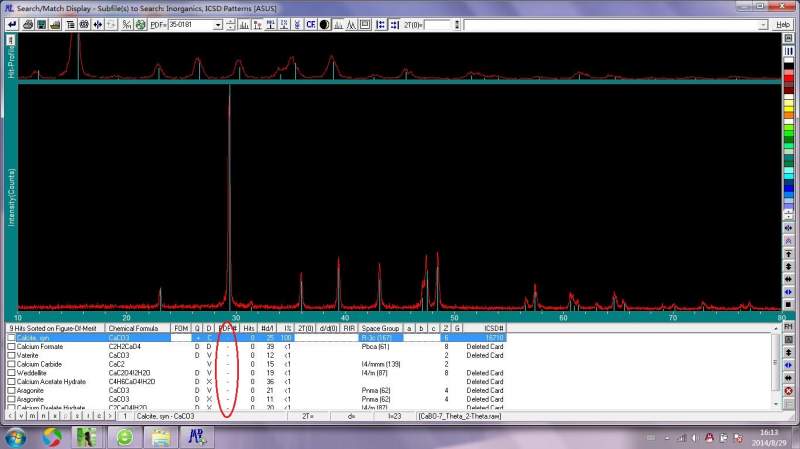Enable the Weddellite row checkbox

tap(12, 373)
